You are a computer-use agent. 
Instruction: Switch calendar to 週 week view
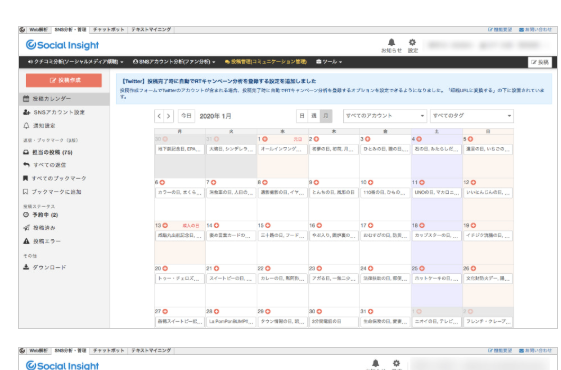click(x=314, y=116)
